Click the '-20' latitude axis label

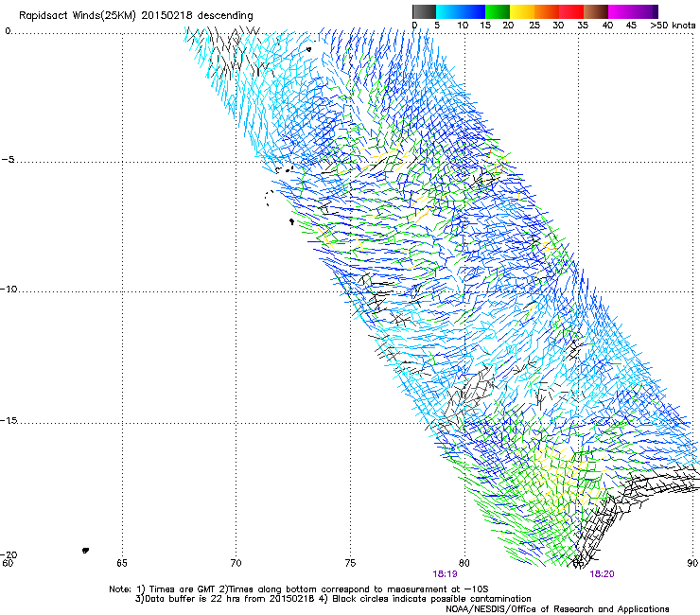[x=9, y=554]
